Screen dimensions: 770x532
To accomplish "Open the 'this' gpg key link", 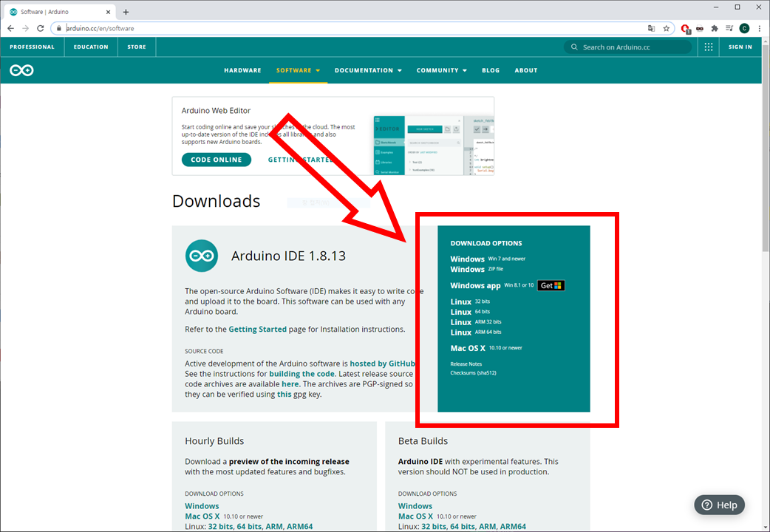I will click(284, 395).
